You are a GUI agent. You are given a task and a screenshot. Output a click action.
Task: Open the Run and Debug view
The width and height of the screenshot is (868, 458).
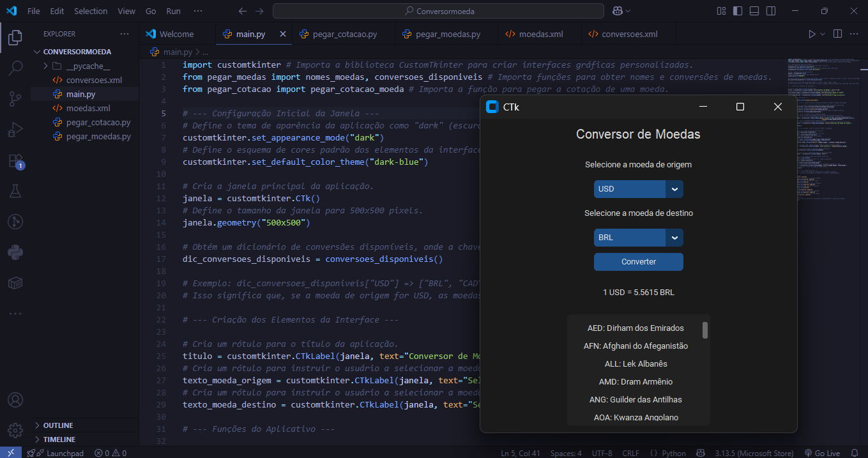[x=15, y=130]
